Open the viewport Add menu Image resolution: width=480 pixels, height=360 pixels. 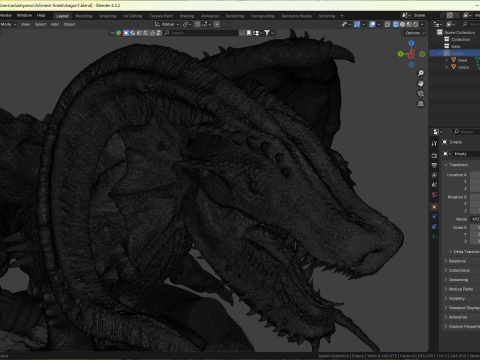click(55, 24)
